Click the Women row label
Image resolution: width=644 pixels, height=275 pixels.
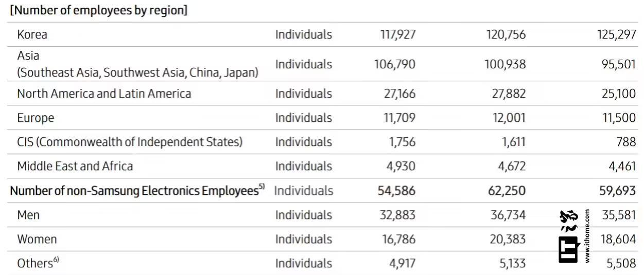tap(37, 239)
